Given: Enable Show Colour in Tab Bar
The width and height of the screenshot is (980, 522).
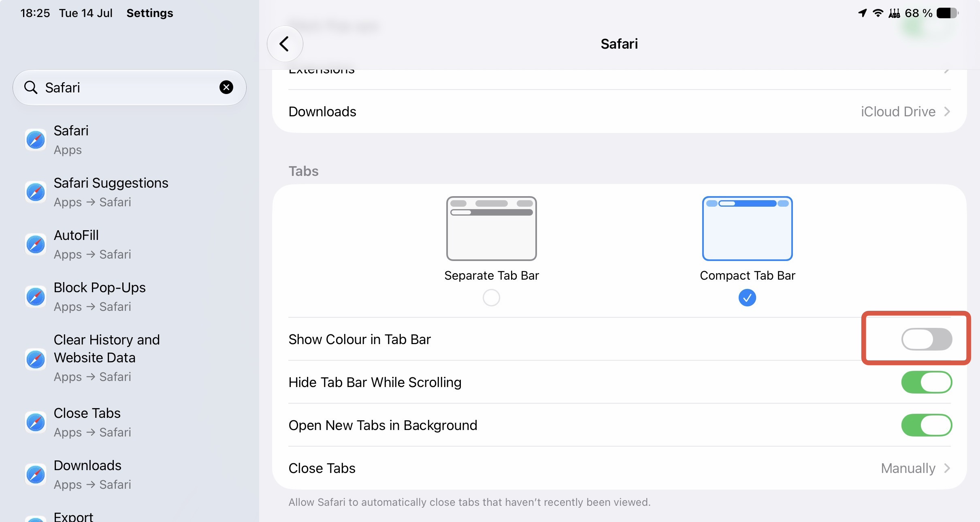Looking at the screenshot, I should tap(927, 339).
